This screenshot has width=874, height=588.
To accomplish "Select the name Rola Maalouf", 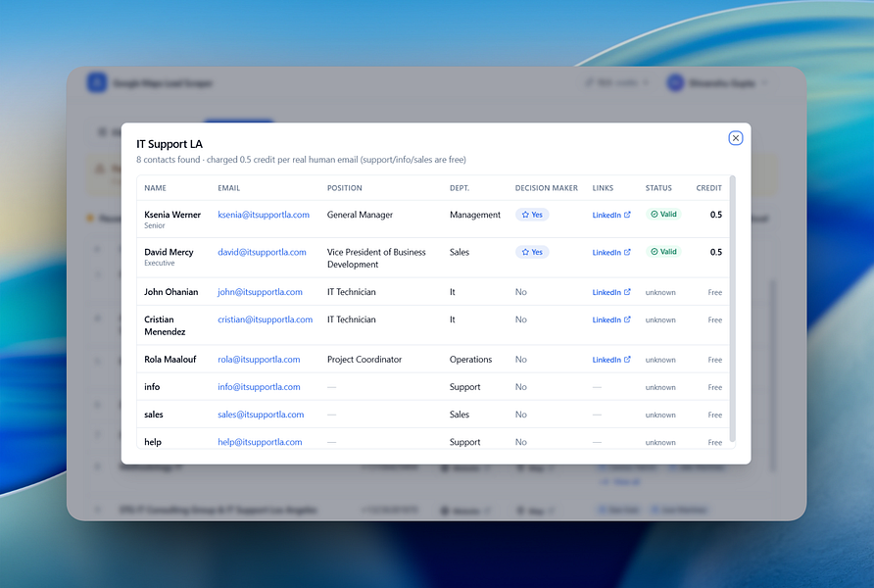I will 170,360.
